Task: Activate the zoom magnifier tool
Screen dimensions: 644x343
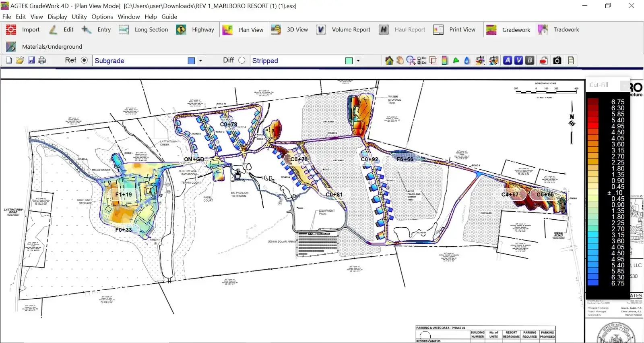Action: [411, 60]
